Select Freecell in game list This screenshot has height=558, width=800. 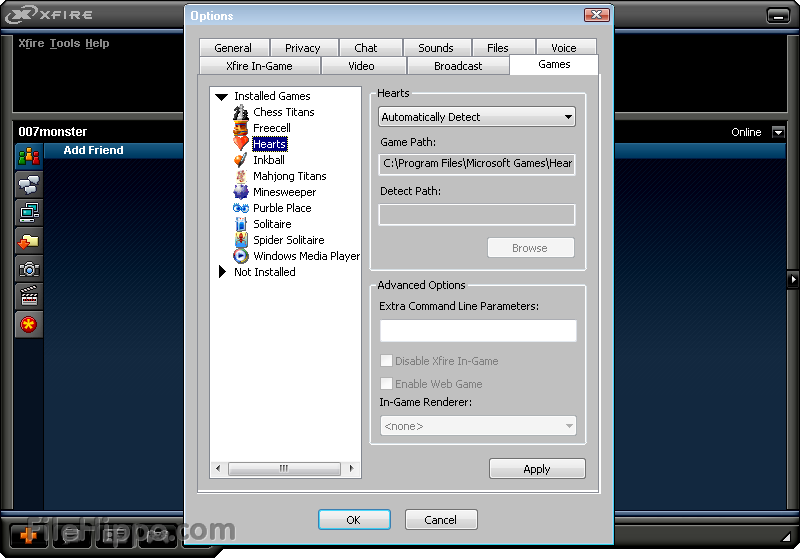272,128
